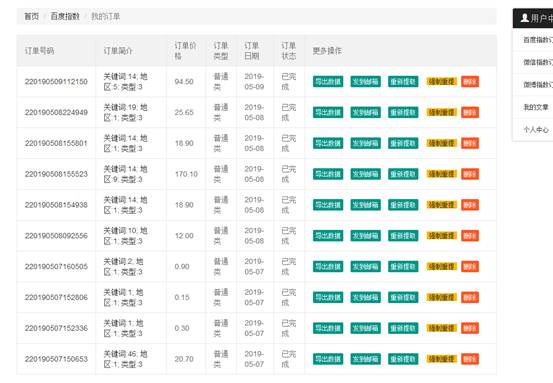553x383 pixels.
Task: Click 强制重提 for order 220190508224949
Action: point(442,112)
